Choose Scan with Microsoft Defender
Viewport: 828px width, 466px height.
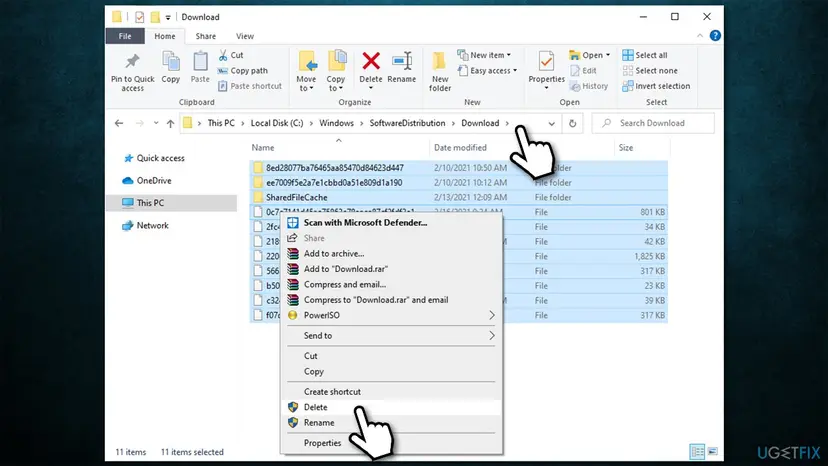(x=391, y=223)
